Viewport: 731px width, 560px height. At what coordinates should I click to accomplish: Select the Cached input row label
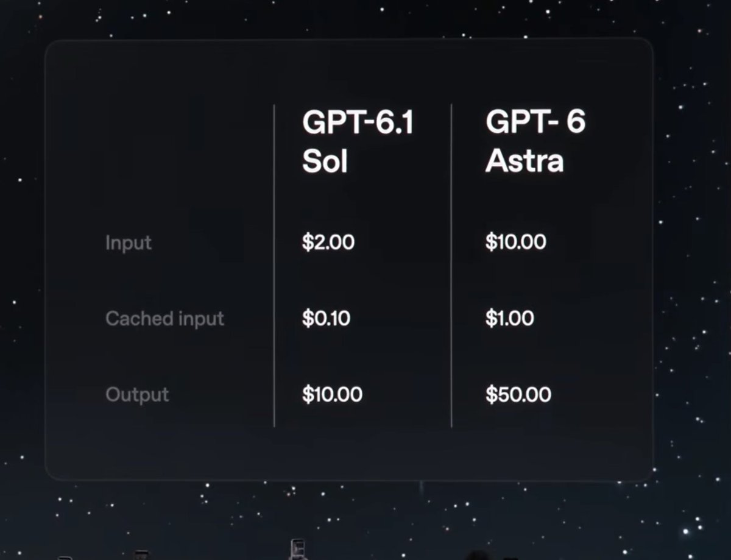[165, 319]
